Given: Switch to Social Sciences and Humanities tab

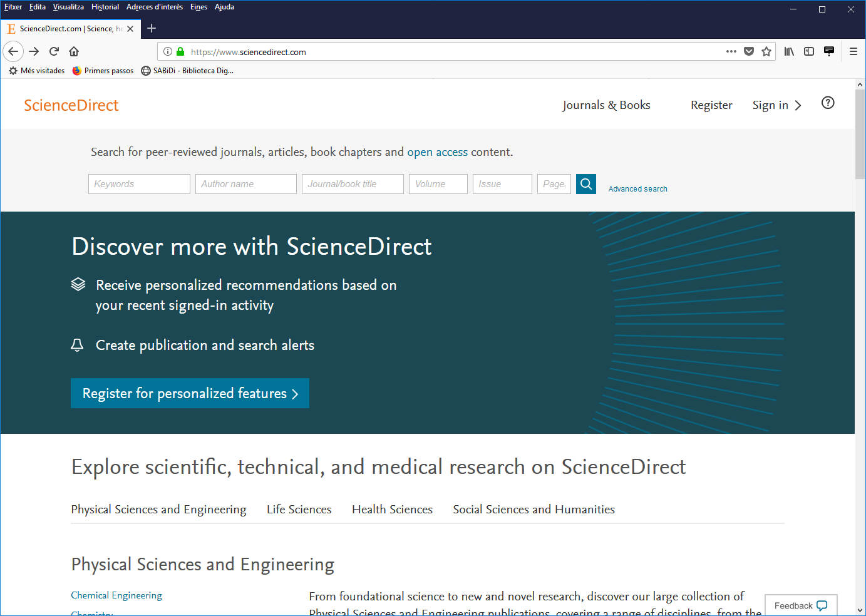Looking at the screenshot, I should [534, 510].
